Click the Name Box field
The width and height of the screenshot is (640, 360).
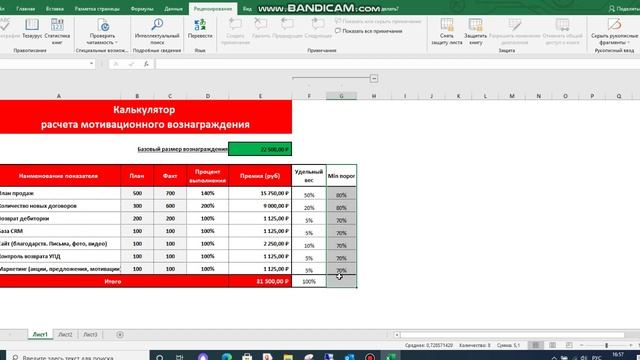[43, 64]
